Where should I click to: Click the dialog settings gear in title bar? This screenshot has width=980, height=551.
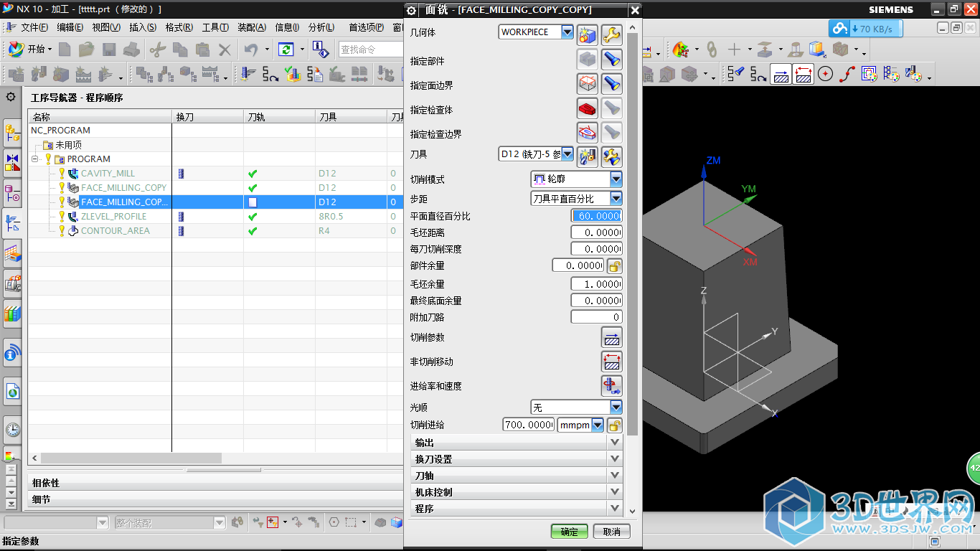411,10
